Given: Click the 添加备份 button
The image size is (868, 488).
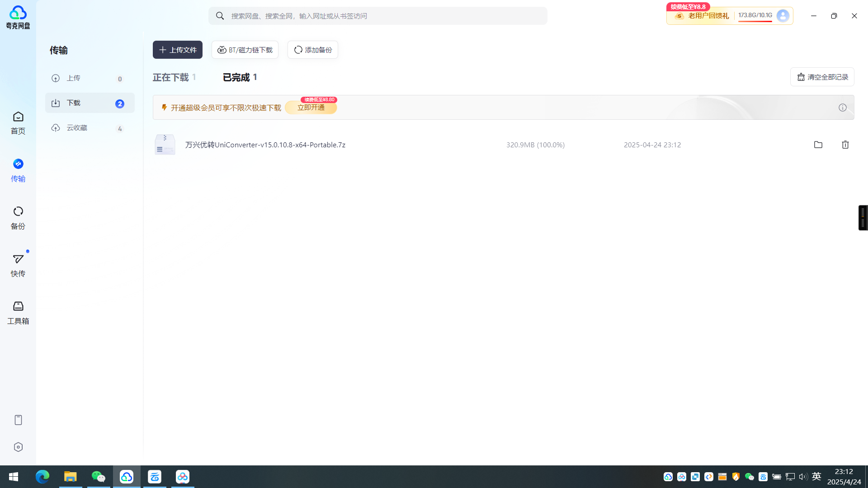Looking at the screenshot, I should (313, 50).
